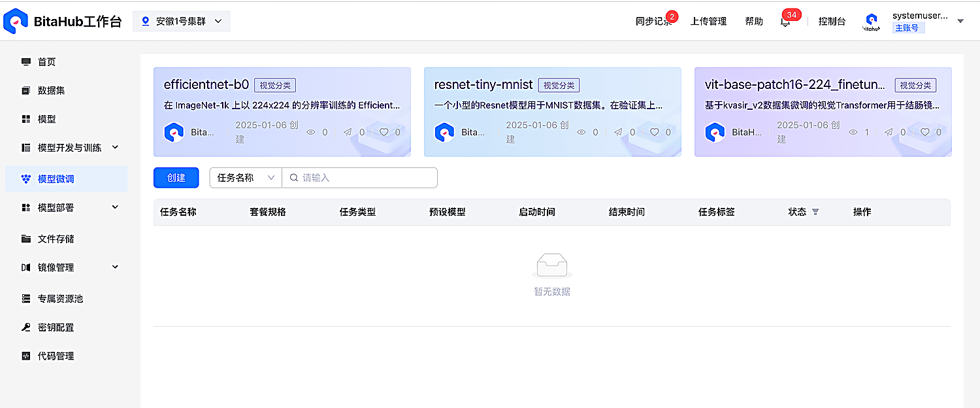Open the 任务名称 search-type dropdown
The image size is (980, 408).
point(246,178)
